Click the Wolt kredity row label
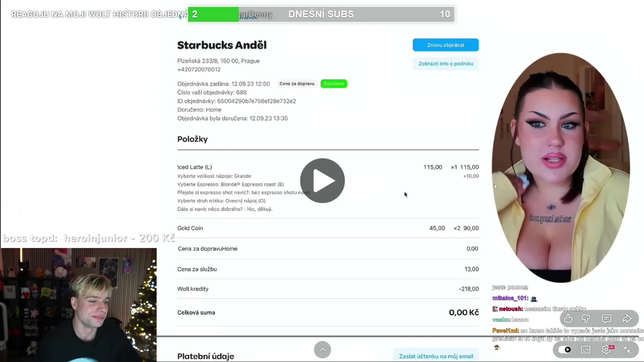644x362 pixels. click(193, 289)
